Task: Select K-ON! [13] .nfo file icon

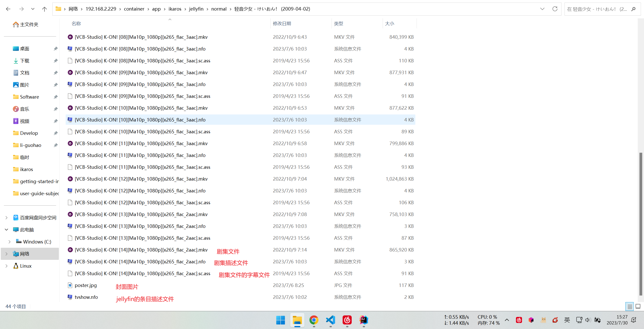Action: click(x=70, y=226)
